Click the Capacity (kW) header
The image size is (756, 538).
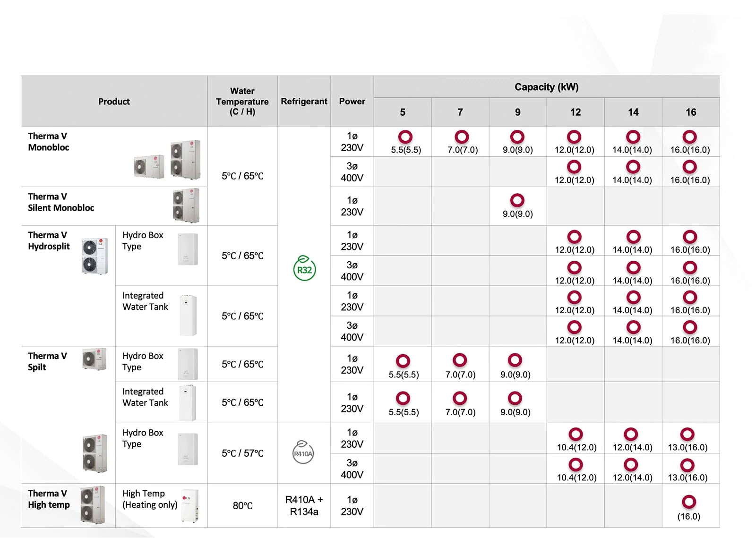546,87
